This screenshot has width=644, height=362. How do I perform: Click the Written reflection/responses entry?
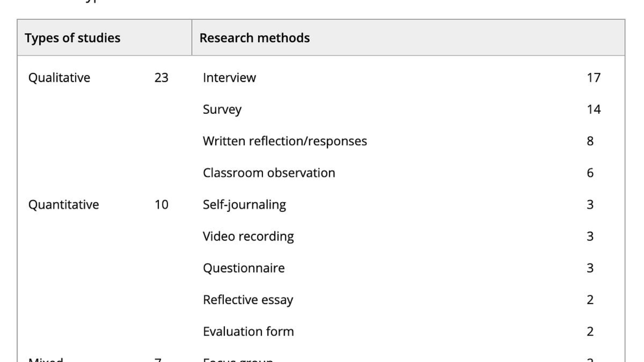(285, 141)
